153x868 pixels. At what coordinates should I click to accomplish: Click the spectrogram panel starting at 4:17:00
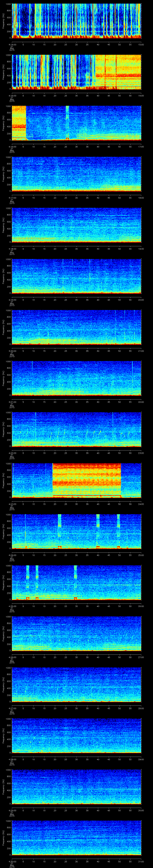(77, 174)
